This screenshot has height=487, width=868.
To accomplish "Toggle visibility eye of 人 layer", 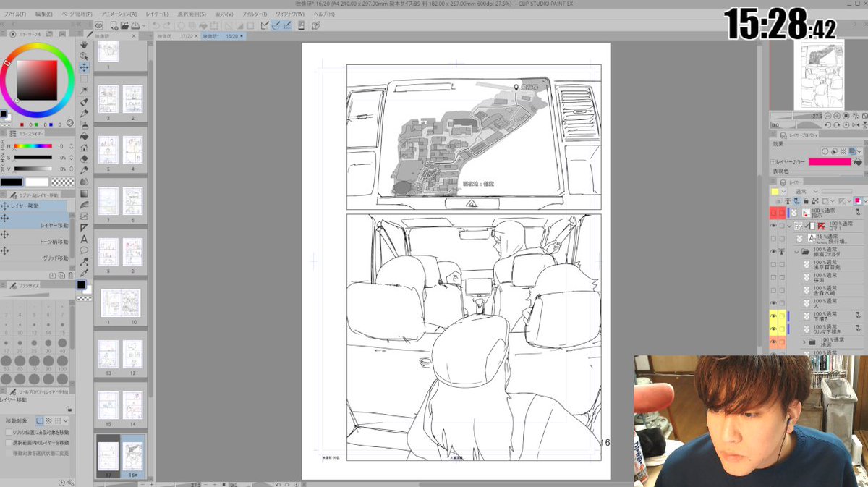I will pos(773,302).
